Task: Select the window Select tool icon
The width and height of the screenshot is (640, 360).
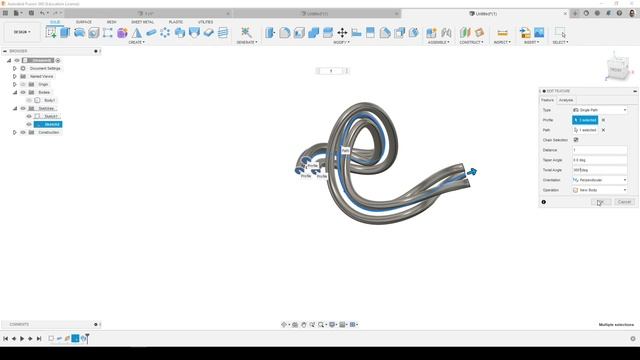Action: point(560,33)
